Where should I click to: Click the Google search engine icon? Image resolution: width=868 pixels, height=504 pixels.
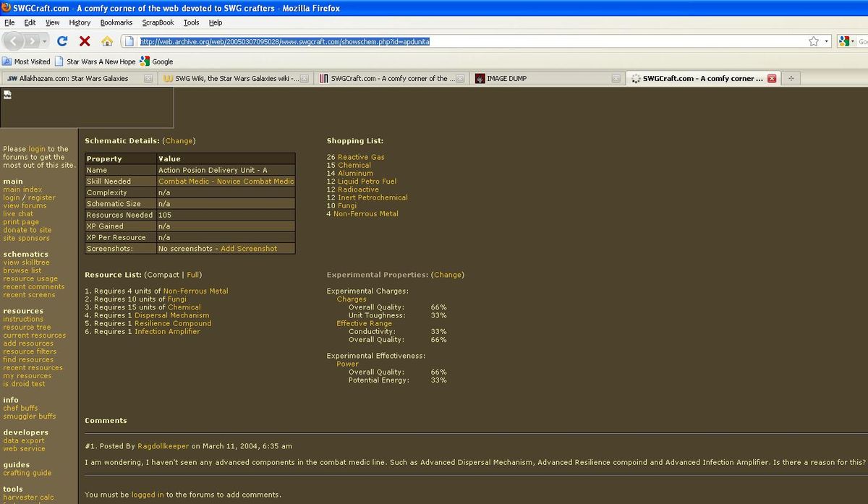pos(843,41)
